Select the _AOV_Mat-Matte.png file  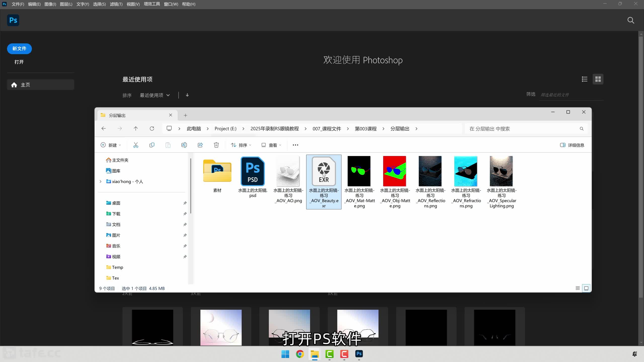point(359,182)
